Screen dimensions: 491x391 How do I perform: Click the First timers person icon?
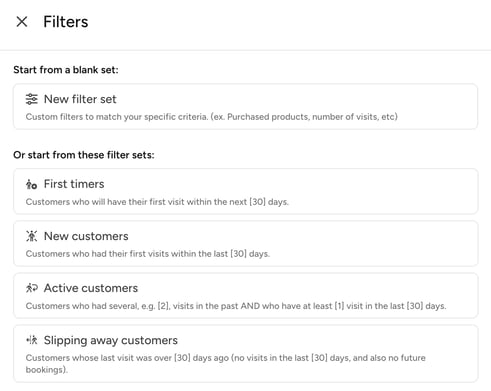click(31, 184)
